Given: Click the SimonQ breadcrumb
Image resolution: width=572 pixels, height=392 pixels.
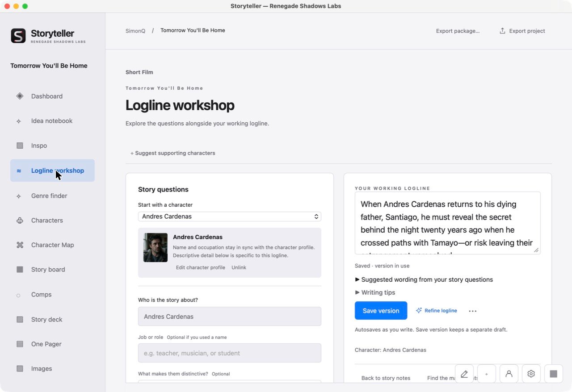Looking at the screenshot, I should pyautogui.click(x=135, y=31).
